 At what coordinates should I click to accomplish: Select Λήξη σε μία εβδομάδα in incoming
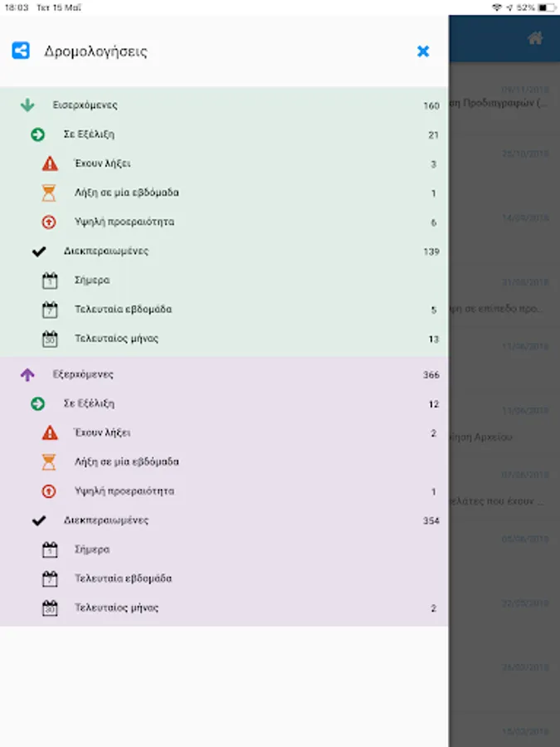(x=224, y=193)
